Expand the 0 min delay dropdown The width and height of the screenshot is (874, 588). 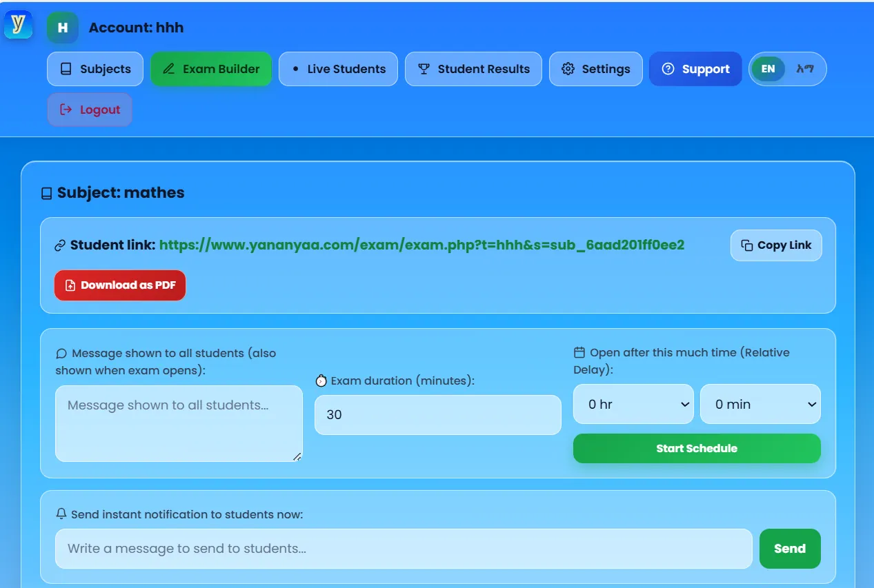[760, 404]
